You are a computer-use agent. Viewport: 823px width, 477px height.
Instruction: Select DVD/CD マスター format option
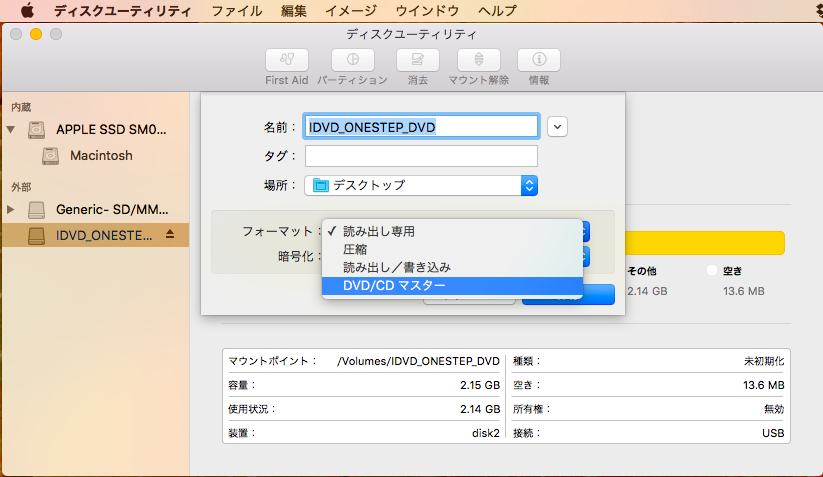(x=452, y=285)
